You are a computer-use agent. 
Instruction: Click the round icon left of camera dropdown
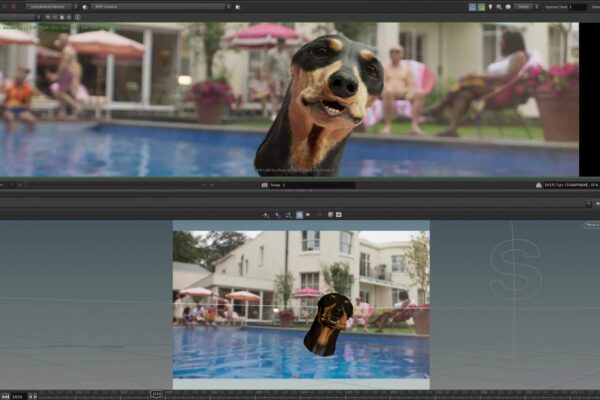(85, 7)
